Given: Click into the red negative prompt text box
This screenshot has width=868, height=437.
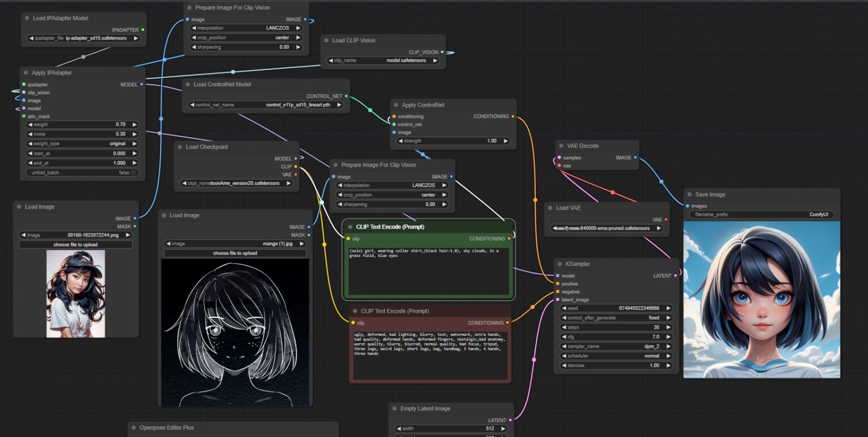Looking at the screenshot, I should [429, 355].
